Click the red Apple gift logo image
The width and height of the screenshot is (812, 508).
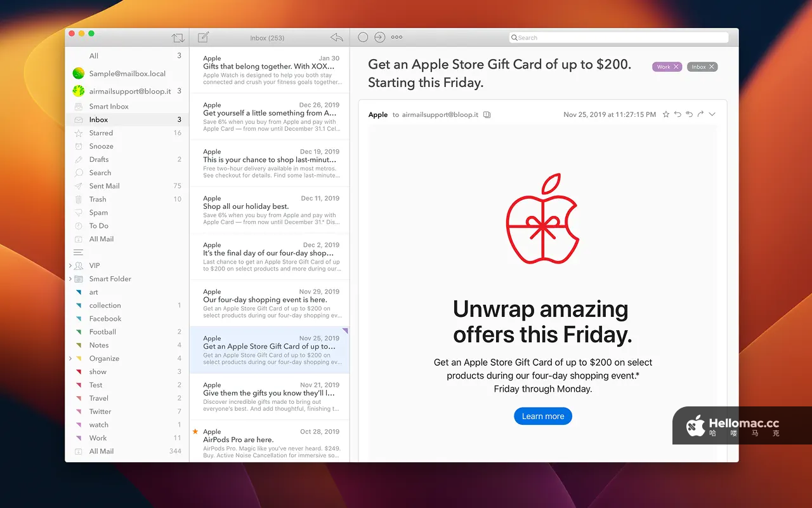[542, 218]
